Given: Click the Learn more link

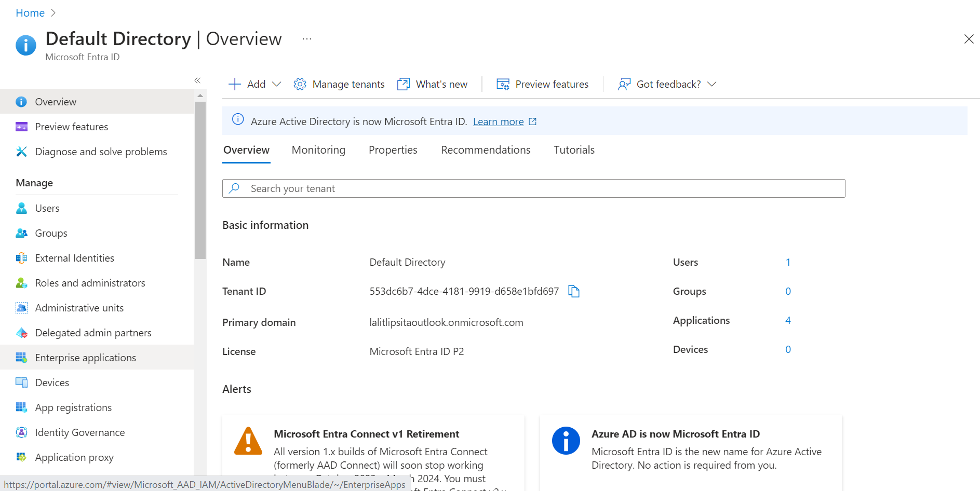Looking at the screenshot, I should pyautogui.click(x=498, y=121).
